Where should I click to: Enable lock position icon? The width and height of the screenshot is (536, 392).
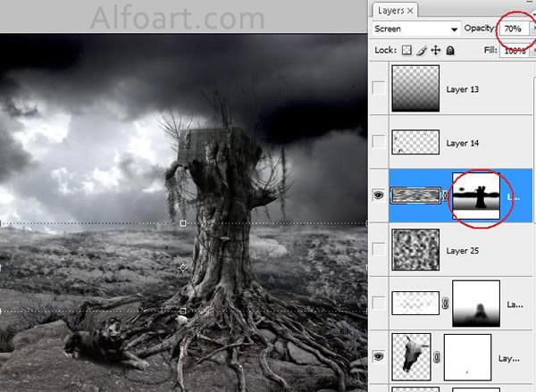click(x=436, y=51)
